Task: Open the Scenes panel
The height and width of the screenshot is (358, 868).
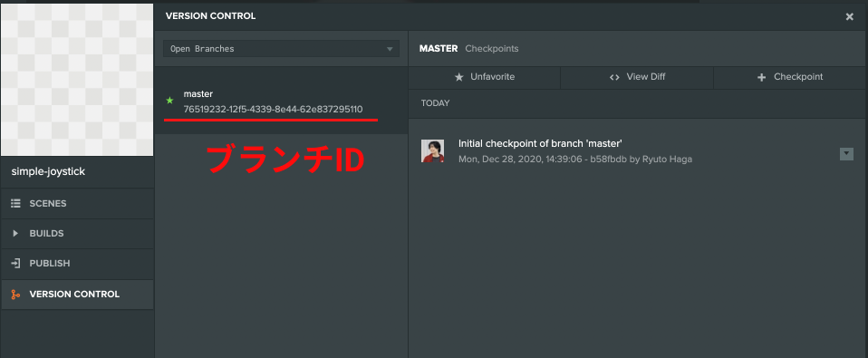Action: point(77,204)
